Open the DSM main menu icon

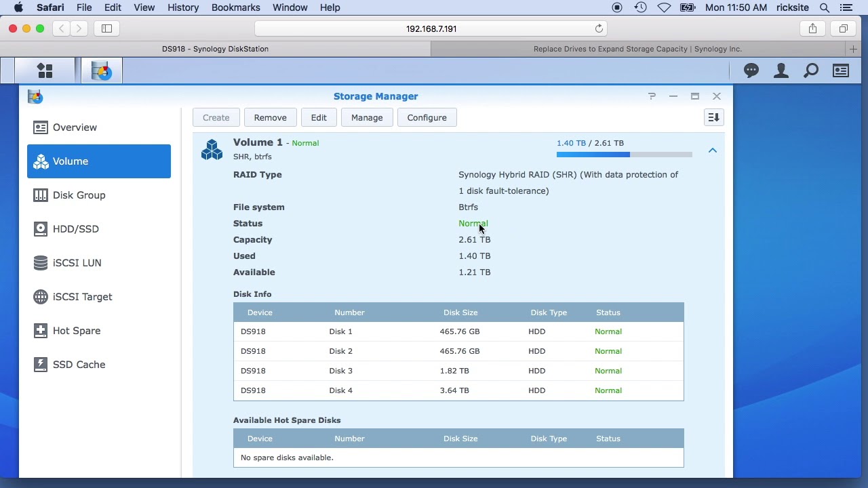click(x=45, y=70)
